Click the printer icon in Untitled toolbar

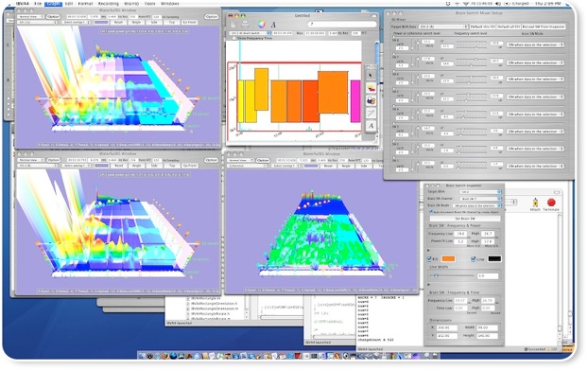pos(245,25)
